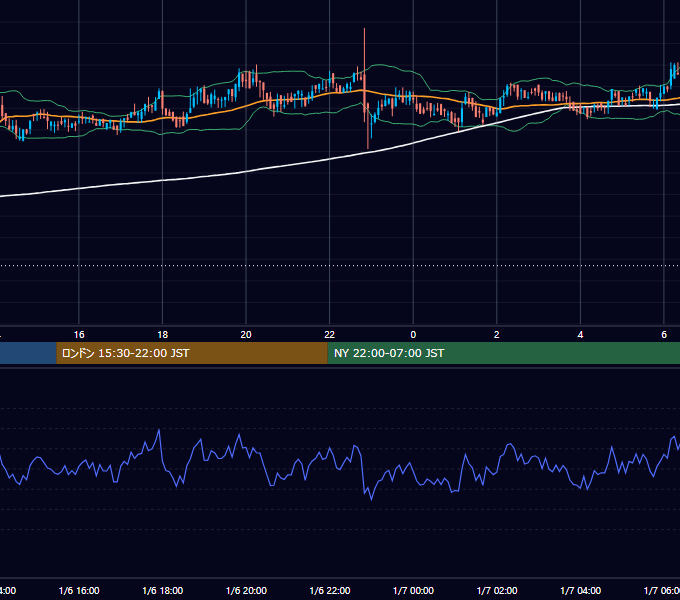Image resolution: width=680 pixels, height=600 pixels.
Task: Click the 1/7 02:00 date label
Action: pos(497,590)
